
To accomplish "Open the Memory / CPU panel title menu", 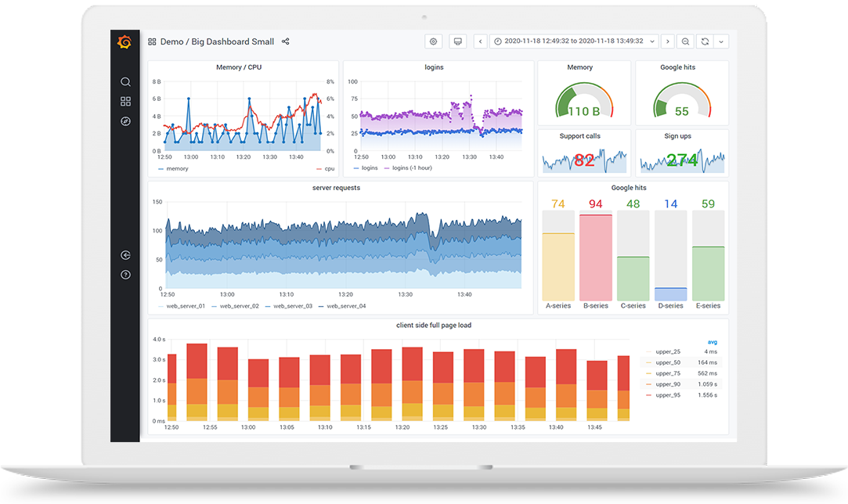I will pos(239,67).
